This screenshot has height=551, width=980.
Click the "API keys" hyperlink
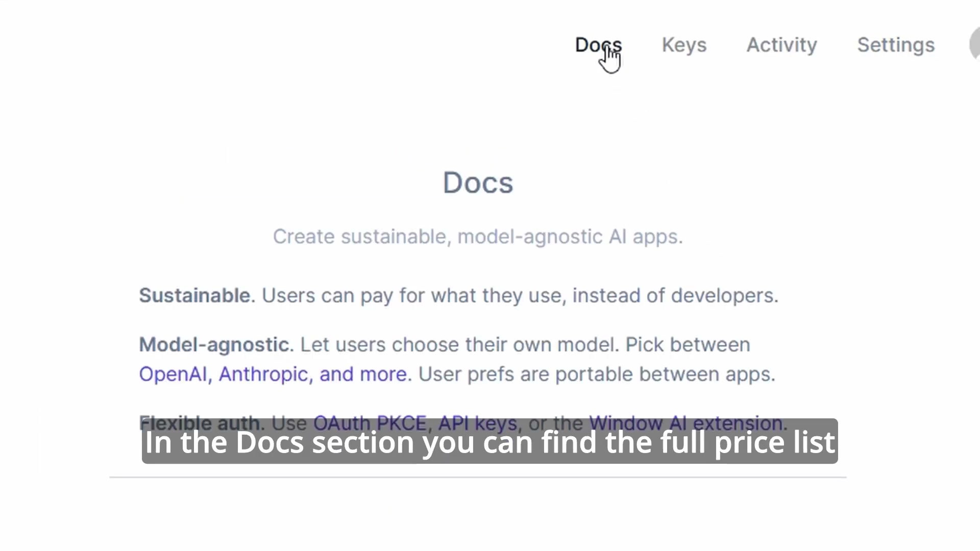478,423
